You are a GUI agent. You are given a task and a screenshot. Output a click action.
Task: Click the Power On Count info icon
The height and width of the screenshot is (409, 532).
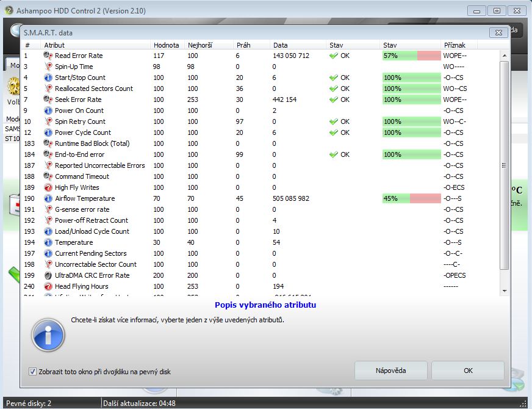pos(48,110)
